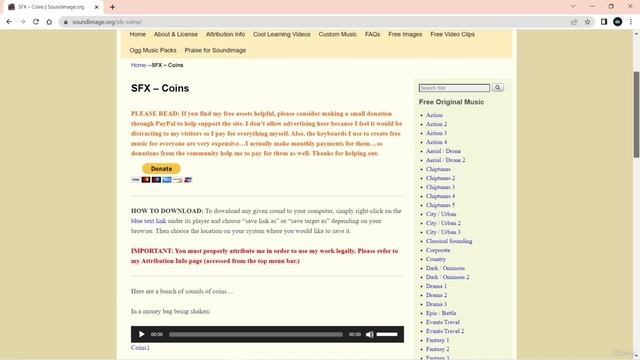Open the Action 2 category link
This screenshot has width=640, height=360.
pos(436,124)
